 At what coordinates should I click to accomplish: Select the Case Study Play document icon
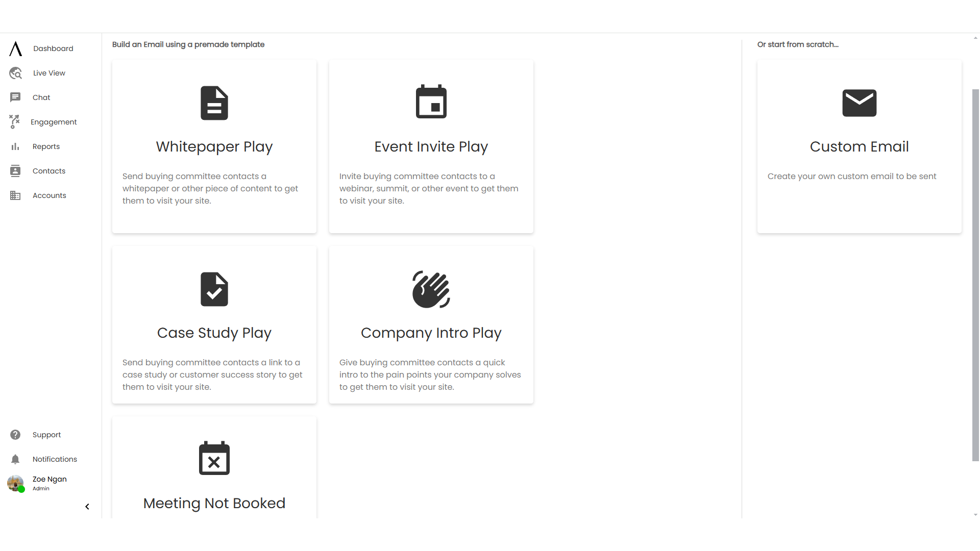click(214, 289)
